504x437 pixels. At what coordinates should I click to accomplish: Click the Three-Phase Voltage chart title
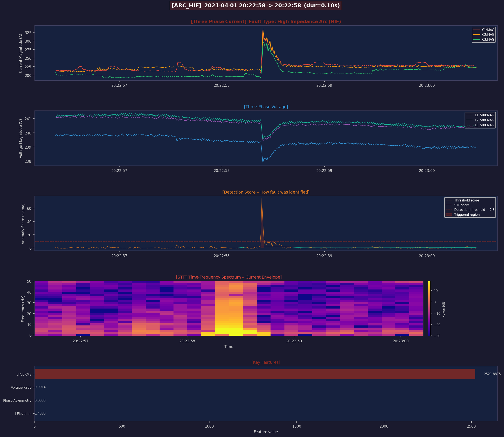coord(266,107)
